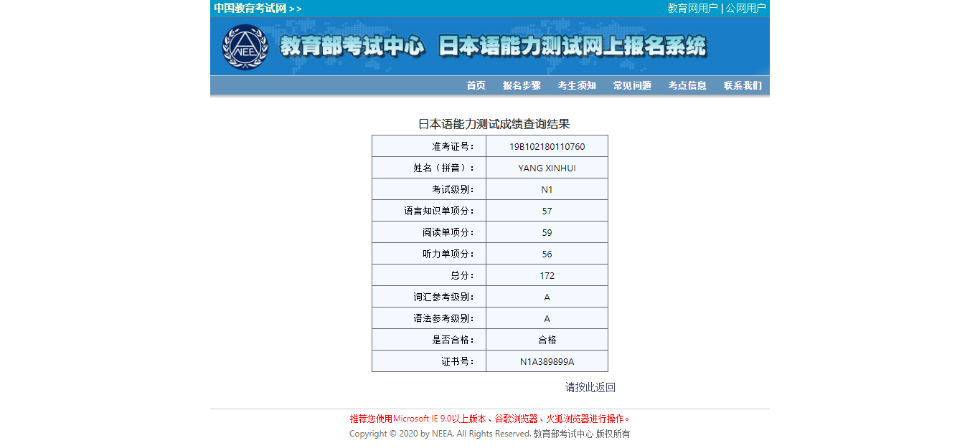The image size is (980, 448).
Task: Open the 常见问题 menu item
Action: point(632,85)
